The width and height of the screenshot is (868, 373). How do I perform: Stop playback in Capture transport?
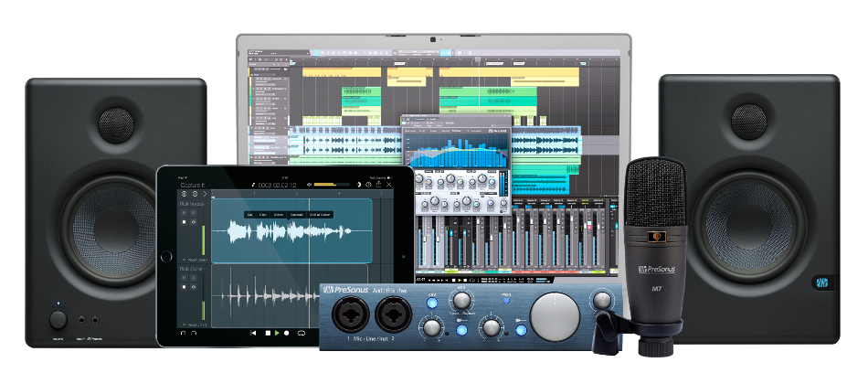click(268, 333)
